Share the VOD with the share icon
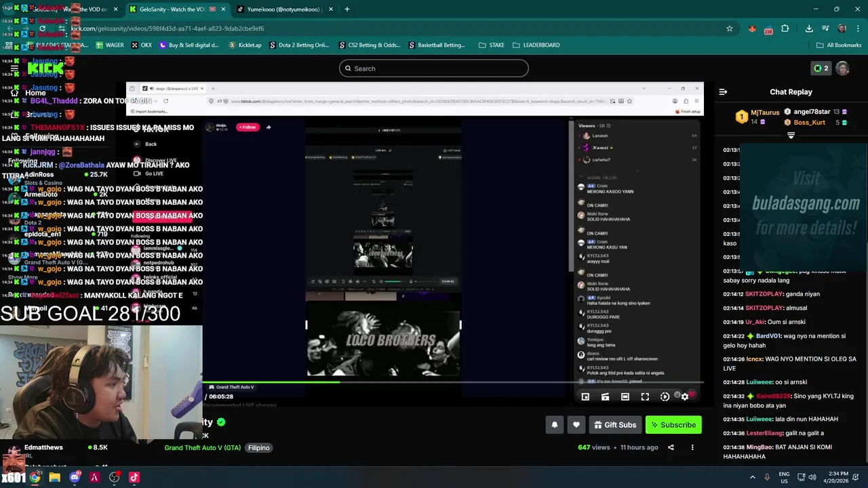The image size is (868, 488). click(x=671, y=447)
